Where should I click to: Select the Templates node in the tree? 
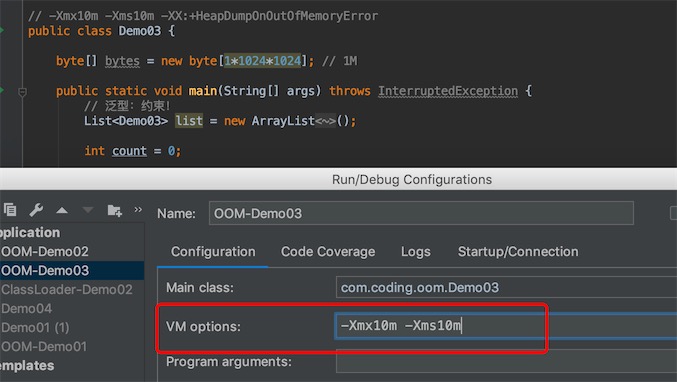tap(72, 366)
